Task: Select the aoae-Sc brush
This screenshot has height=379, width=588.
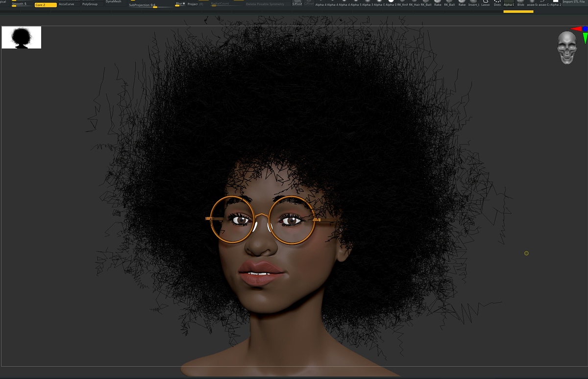Action: pyautogui.click(x=532, y=3)
